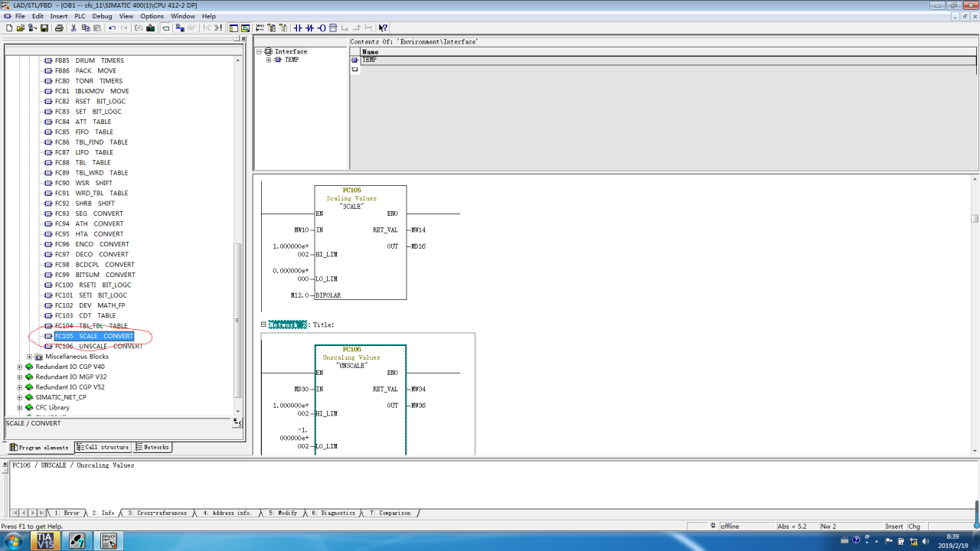Open the 5: Modify tab
Viewport: 980px width, 551px height.
[x=283, y=513]
